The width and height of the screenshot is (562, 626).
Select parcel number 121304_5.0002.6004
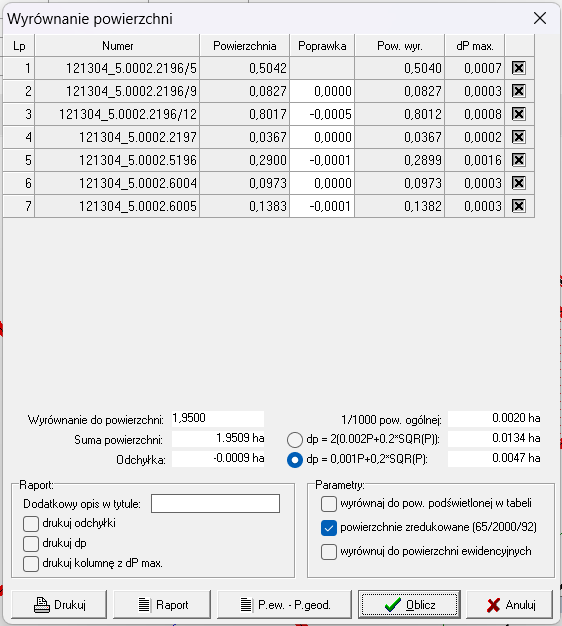point(117,184)
